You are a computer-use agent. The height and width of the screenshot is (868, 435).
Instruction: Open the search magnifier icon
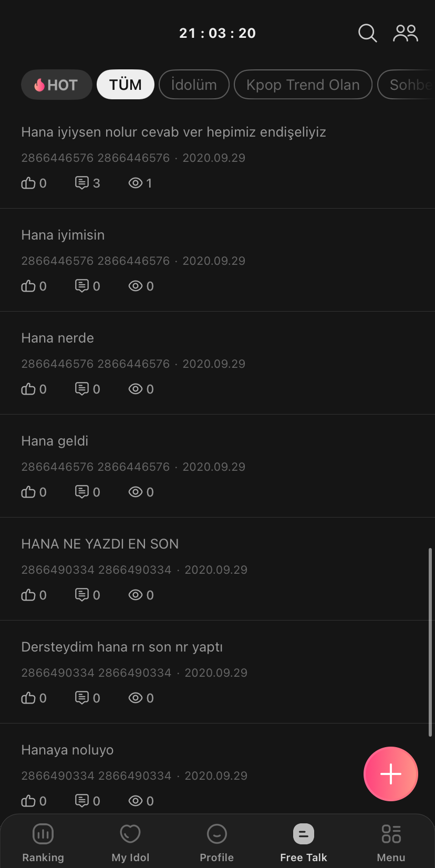coord(367,33)
